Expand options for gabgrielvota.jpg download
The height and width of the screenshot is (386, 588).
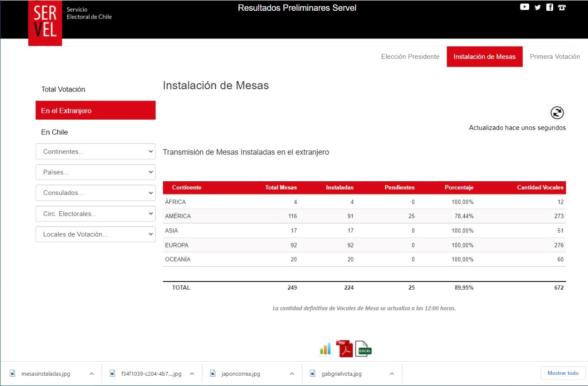(392, 374)
